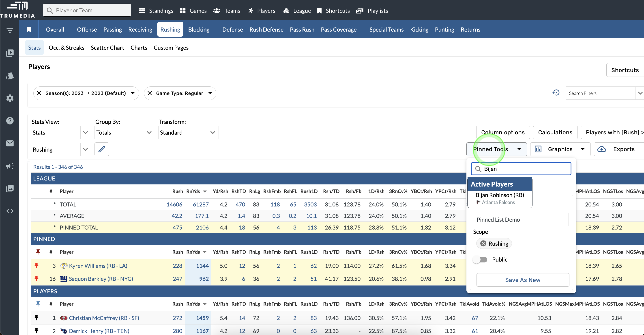Open the Scatter Chart tab

107,48
